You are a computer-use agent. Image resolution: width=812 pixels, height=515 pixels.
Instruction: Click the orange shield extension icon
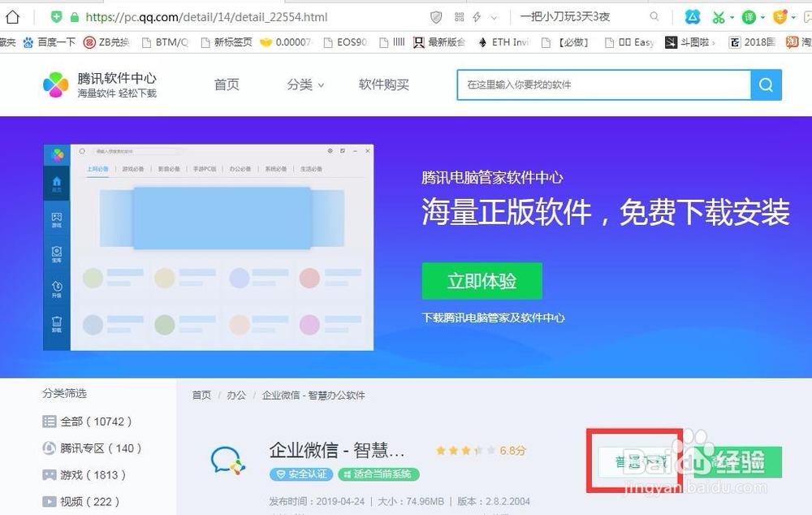pyautogui.click(x=780, y=17)
